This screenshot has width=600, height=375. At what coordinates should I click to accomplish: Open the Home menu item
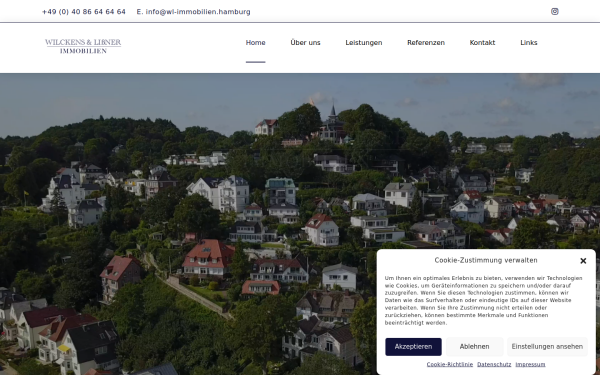coord(256,42)
